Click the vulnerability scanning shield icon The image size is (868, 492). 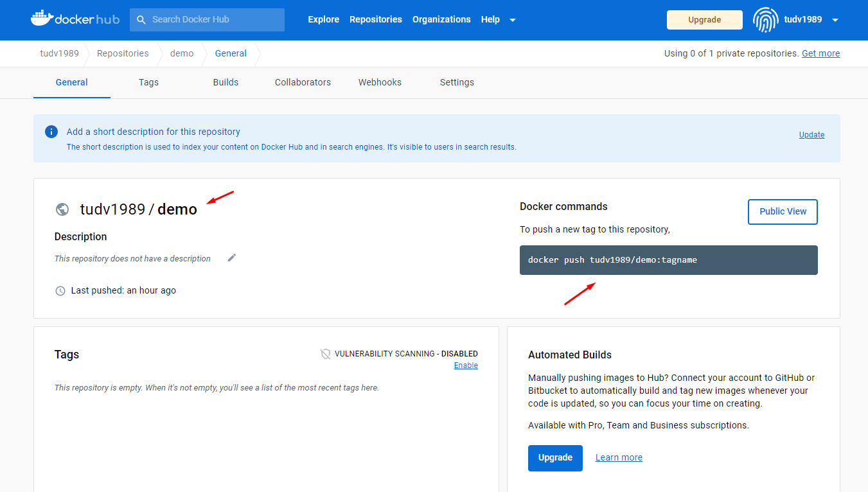pos(325,353)
